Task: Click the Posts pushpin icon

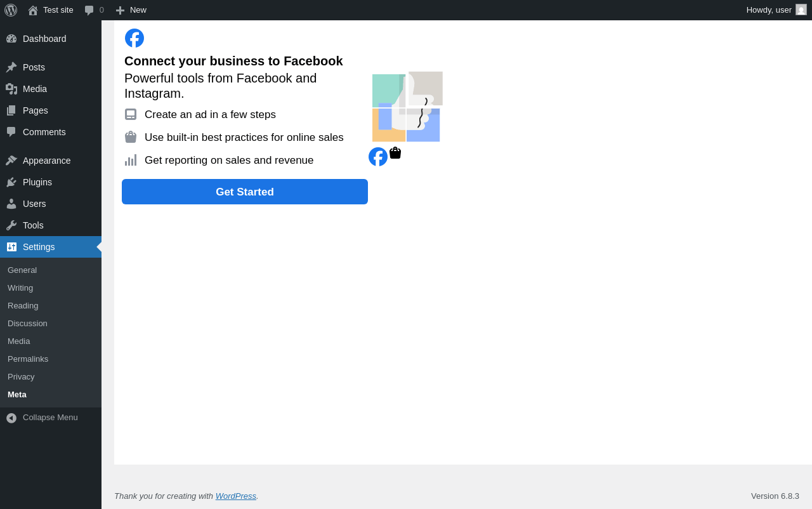Action: [x=11, y=67]
